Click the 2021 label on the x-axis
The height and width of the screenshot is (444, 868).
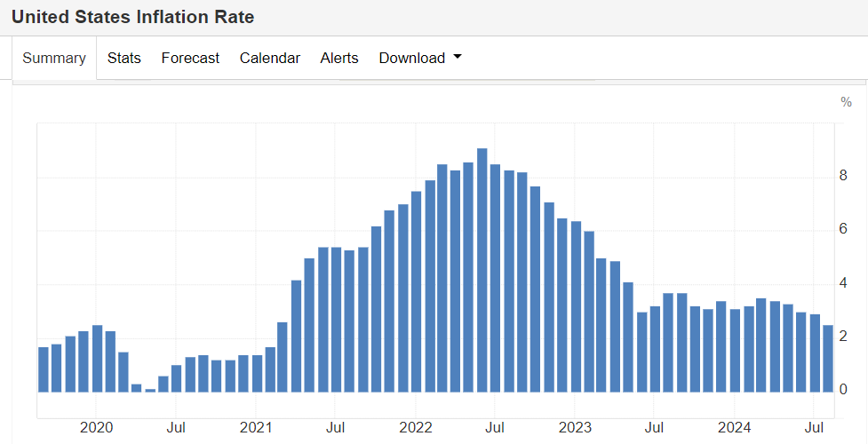256,427
